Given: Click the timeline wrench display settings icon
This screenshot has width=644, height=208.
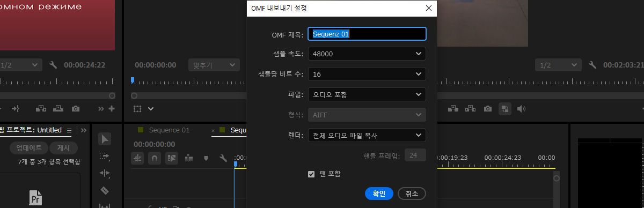Looking at the screenshot, I should coord(223,158).
